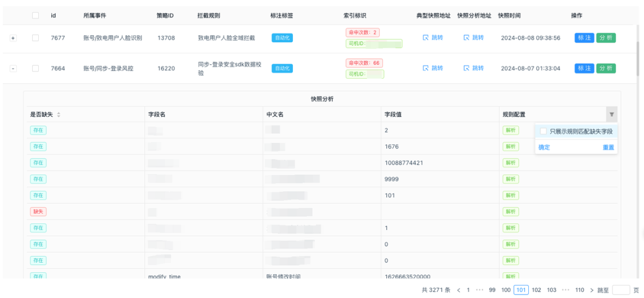Click the 字段名 column header
Viewport: 644px width, 298px height.
point(156,114)
